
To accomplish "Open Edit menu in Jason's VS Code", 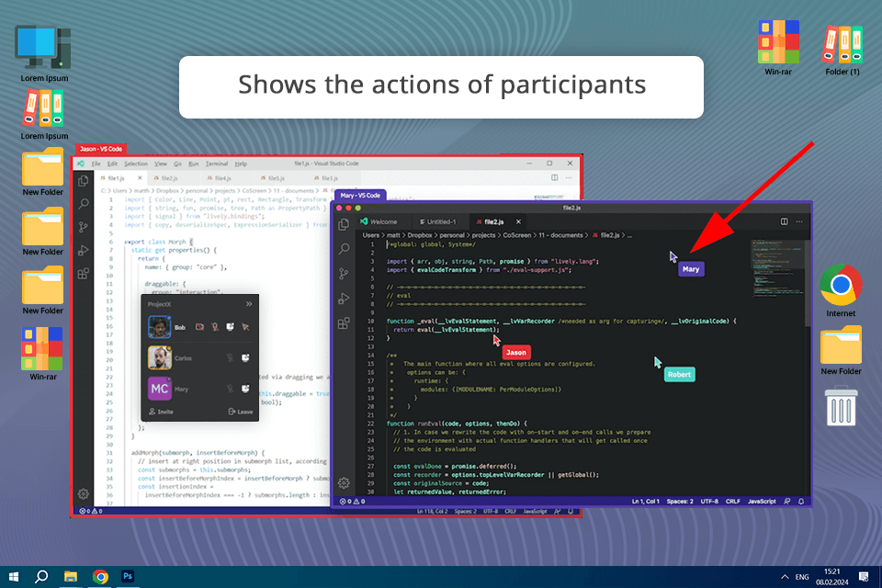I will [x=112, y=164].
